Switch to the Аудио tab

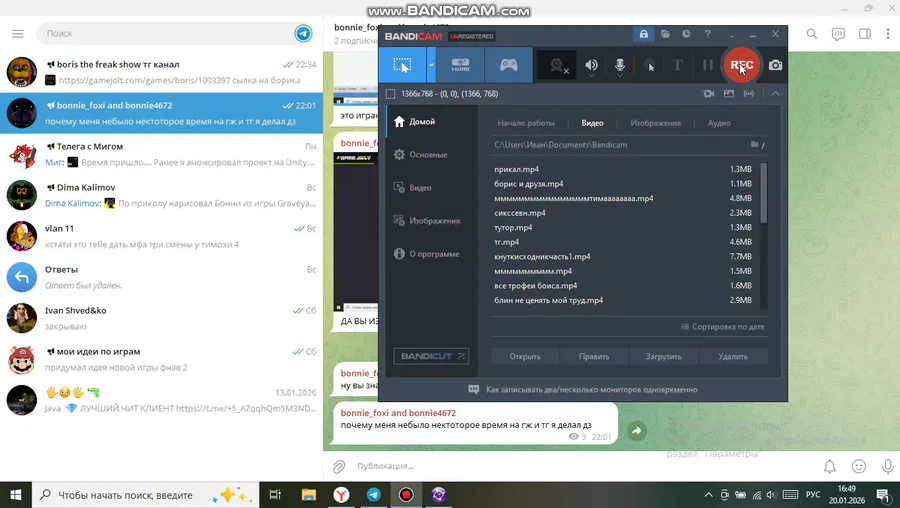pos(719,123)
